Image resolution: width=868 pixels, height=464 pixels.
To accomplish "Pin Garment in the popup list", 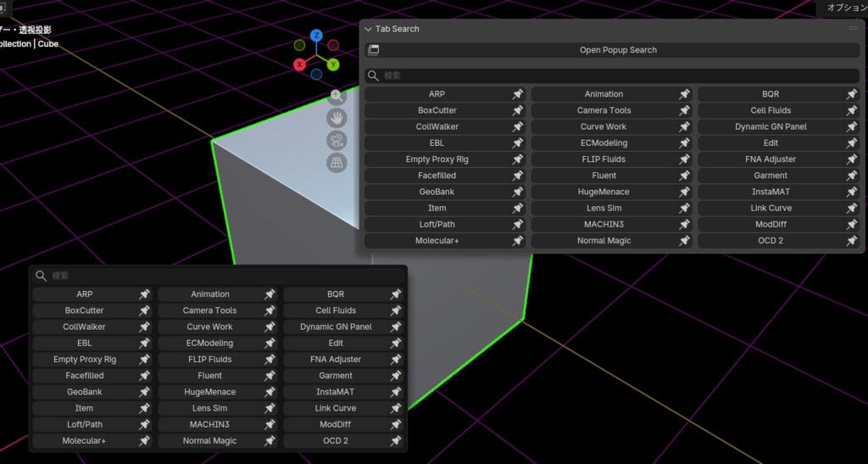I will (395, 376).
